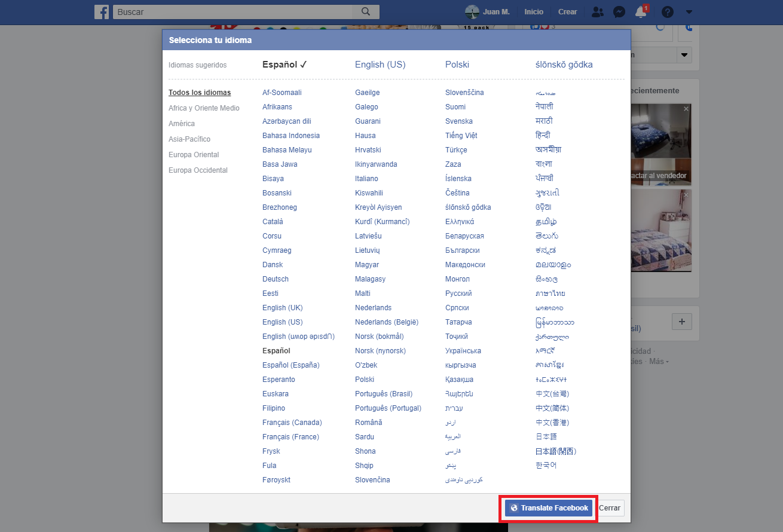Choose Tiếng Việt language
Viewport: 783px width, 532px height.
(x=461, y=136)
